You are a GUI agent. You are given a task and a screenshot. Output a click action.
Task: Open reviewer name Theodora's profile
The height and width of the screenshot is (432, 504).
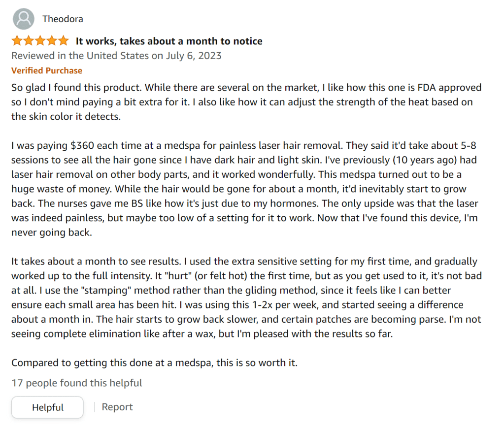[63, 19]
